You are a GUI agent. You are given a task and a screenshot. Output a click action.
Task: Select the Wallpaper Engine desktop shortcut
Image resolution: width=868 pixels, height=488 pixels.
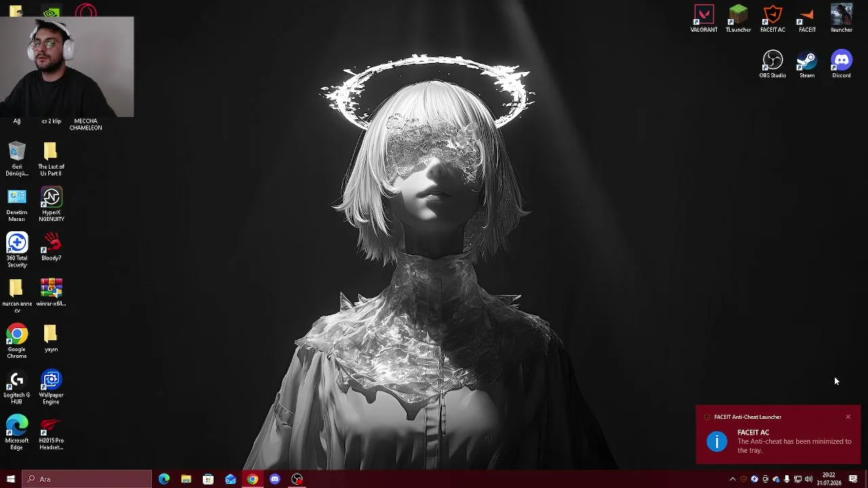52,388
